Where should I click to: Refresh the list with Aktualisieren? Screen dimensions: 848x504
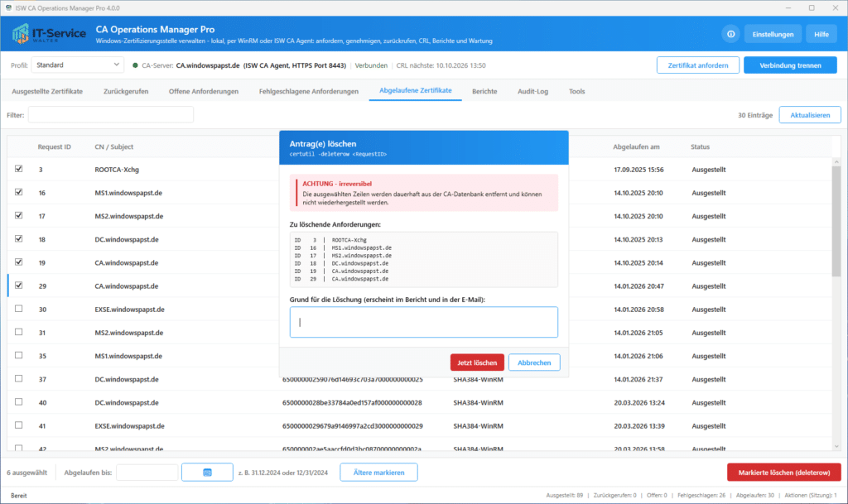coord(810,115)
